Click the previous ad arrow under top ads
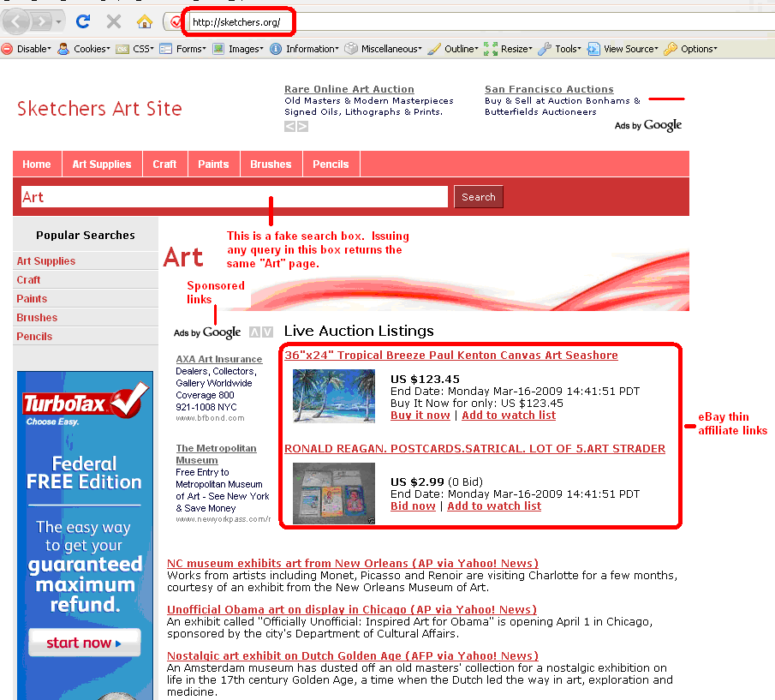Image resolution: width=775 pixels, height=700 pixels. tap(290, 127)
